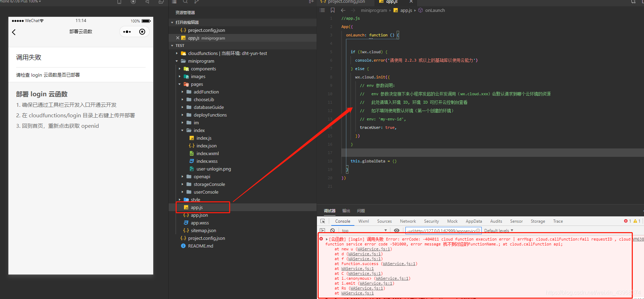Viewport: 644px width, 299px height.
Task: Switch to the Sources tab
Action: coord(384,221)
